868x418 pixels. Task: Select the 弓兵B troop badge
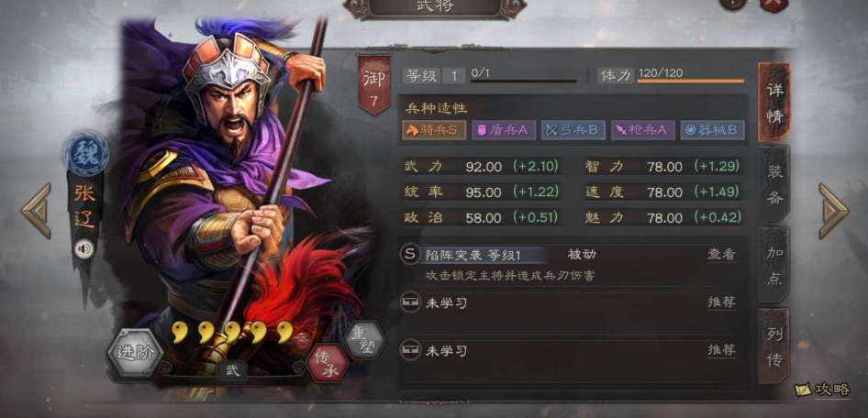[x=573, y=130]
